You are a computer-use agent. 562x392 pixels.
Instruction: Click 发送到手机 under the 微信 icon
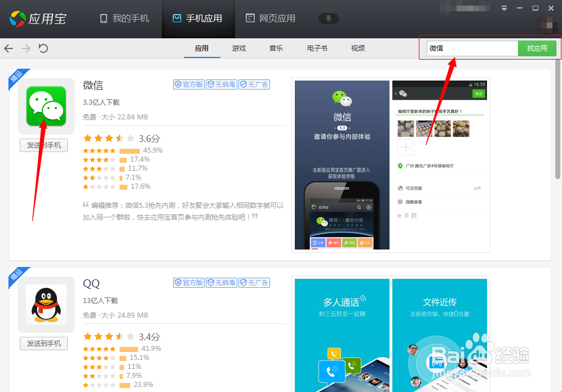click(x=44, y=145)
